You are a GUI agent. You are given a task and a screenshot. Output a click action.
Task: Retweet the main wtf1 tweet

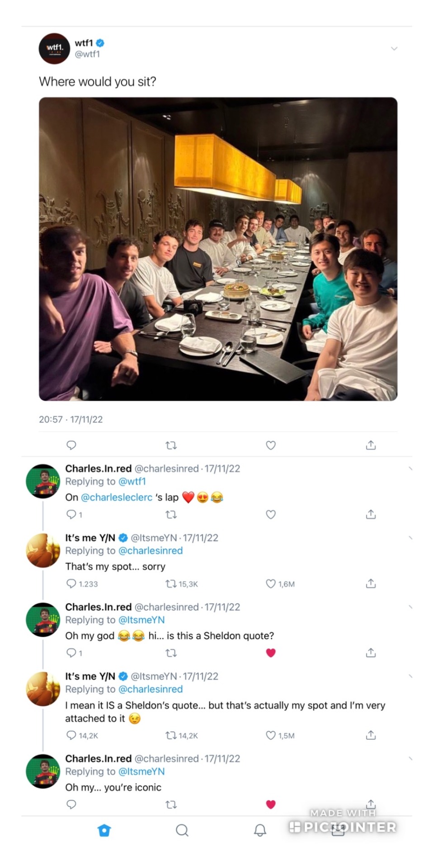tap(171, 445)
